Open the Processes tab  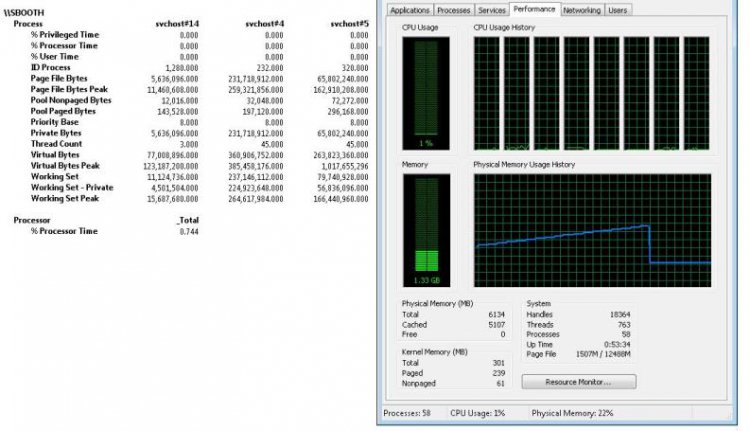point(453,10)
